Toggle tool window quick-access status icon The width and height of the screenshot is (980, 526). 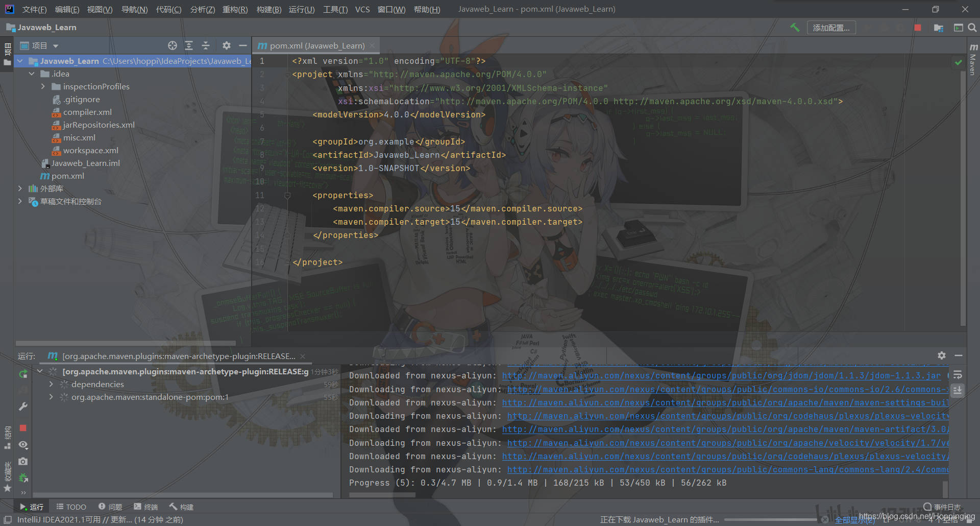(7, 520)
